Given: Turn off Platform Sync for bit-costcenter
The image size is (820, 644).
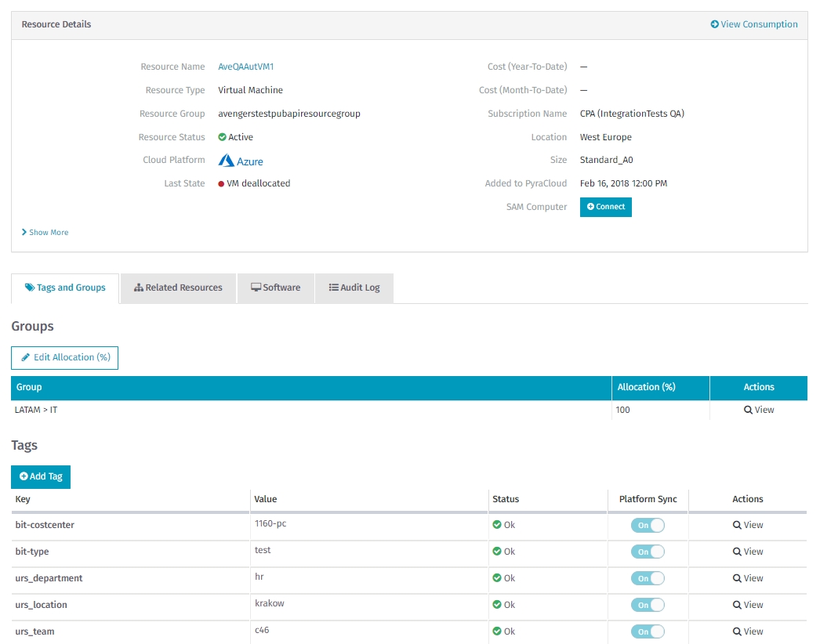Looking at the screenshot, I should [x=648, y=526].
